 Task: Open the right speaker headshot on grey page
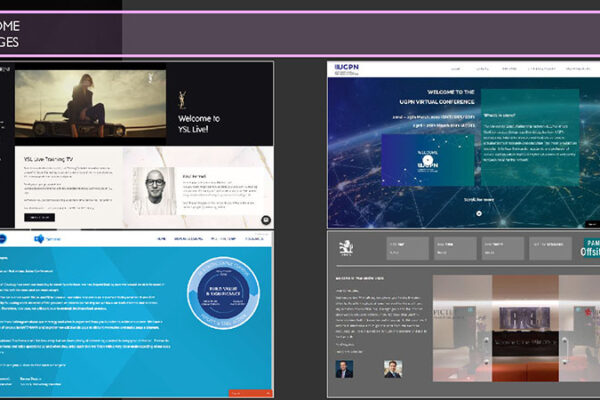click(391, 368)
